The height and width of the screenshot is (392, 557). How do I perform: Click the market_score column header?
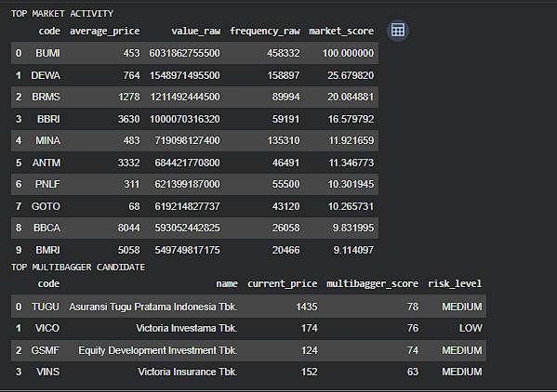(341, 32)
